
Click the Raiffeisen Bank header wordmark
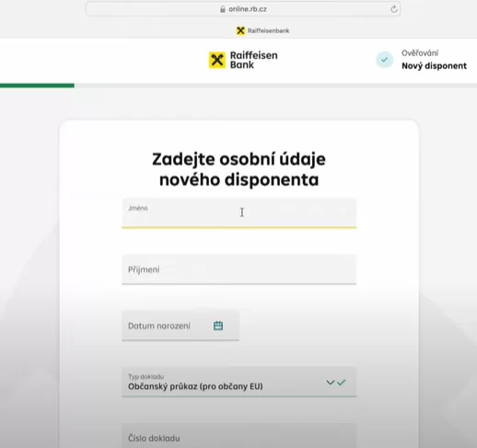click(254, 60)
